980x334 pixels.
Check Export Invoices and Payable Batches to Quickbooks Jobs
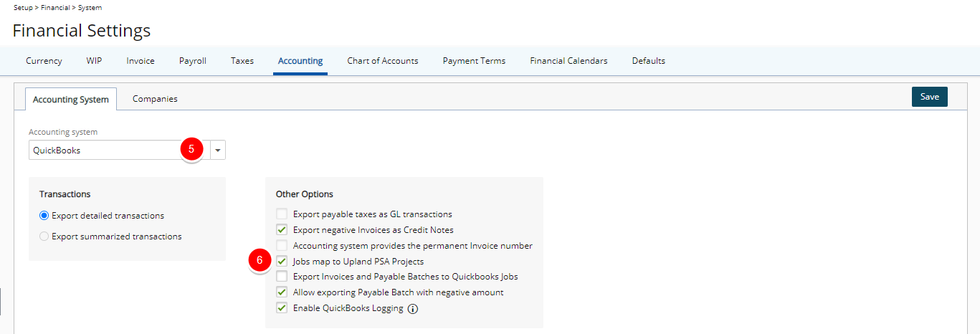pyautogui.click(x=282, y=277)
